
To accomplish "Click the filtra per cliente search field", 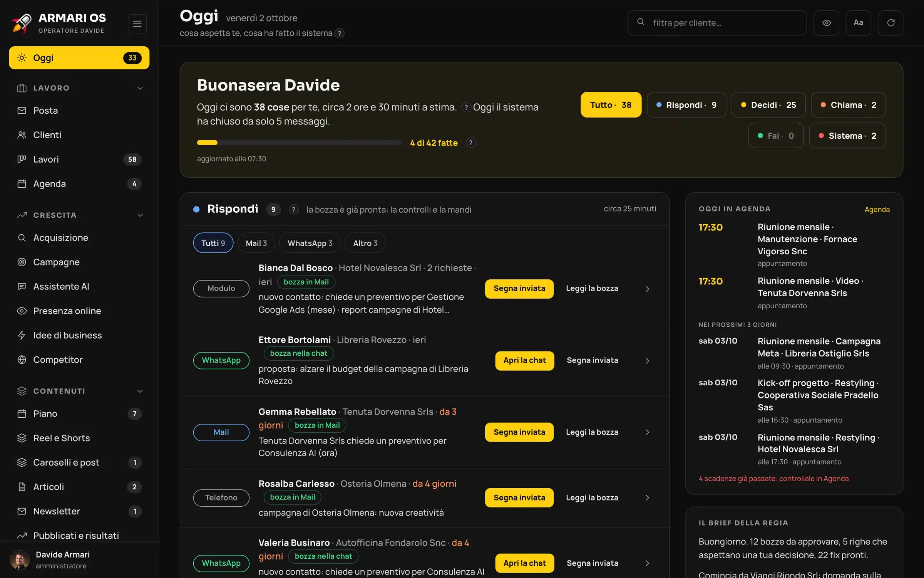I will point(717,23).
